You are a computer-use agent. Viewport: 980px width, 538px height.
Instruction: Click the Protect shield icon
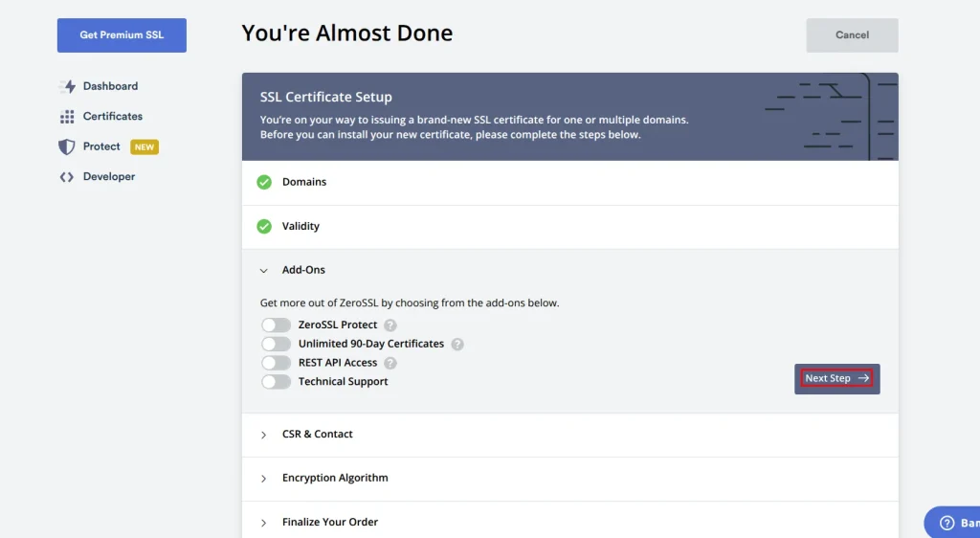[x=66, y=146]
